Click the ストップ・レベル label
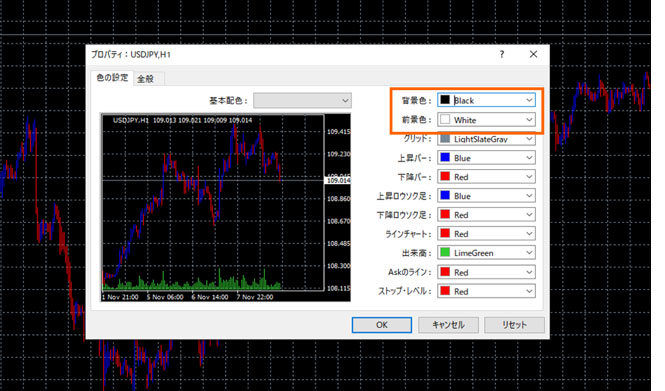This screenshot has width=665, height=391. (x=405, y=291)
